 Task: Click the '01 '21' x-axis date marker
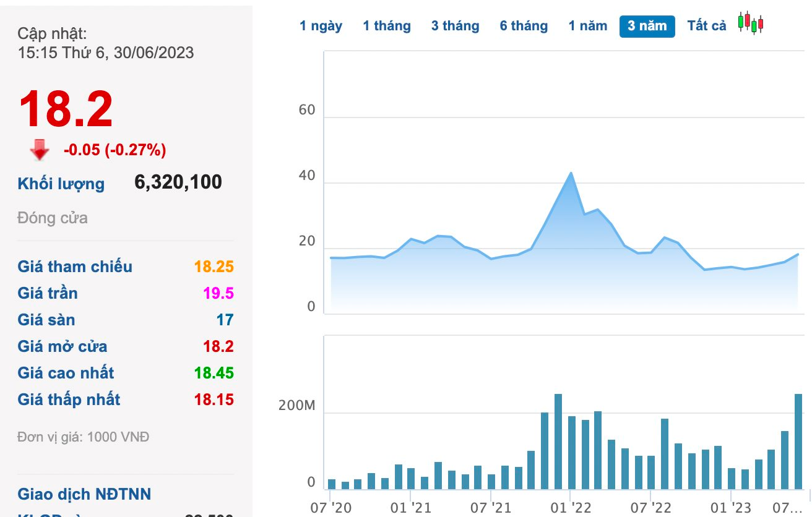tap(410, 508)
